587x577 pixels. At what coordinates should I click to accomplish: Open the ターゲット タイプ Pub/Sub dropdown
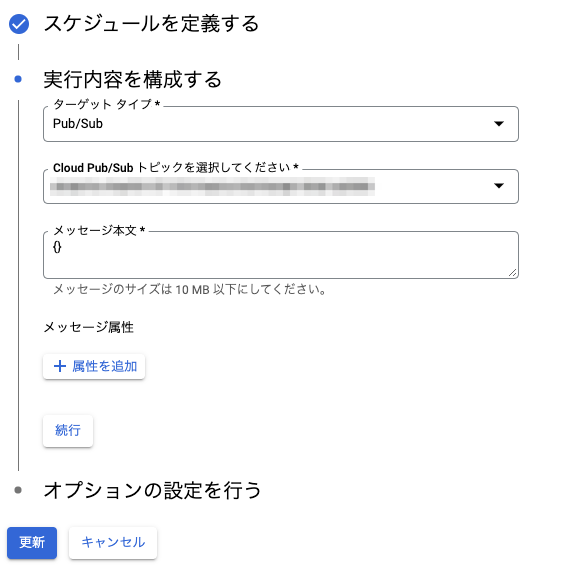pyautogui.click(x=281, y=124)
